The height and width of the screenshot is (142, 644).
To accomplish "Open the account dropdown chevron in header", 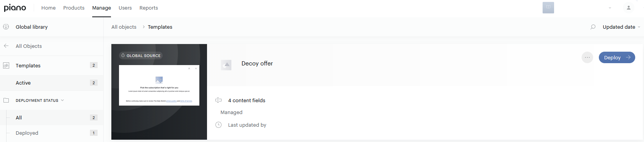I will pos(610,8).
